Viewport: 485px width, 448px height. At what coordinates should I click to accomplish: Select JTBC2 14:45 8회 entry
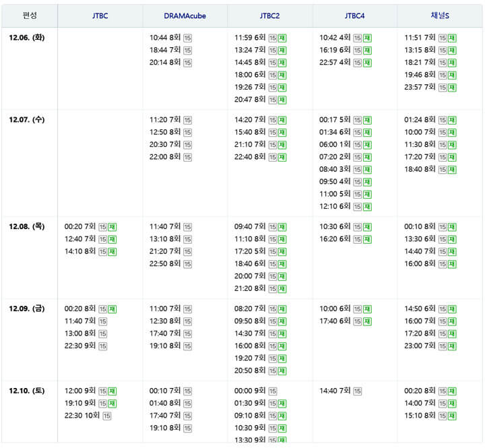pyautogui.click(x=250, y=62)
